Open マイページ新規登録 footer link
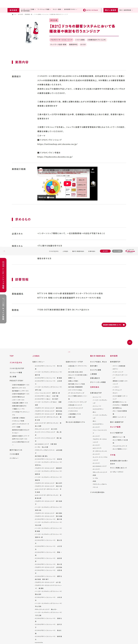The width and height of the screenshot is (138, 644). pos(119,366)
